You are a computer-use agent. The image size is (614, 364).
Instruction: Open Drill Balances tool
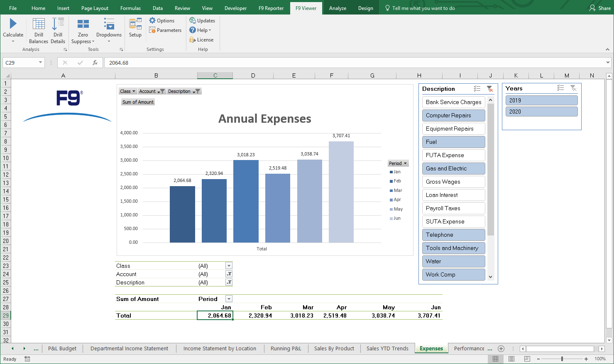pos(39,25)
